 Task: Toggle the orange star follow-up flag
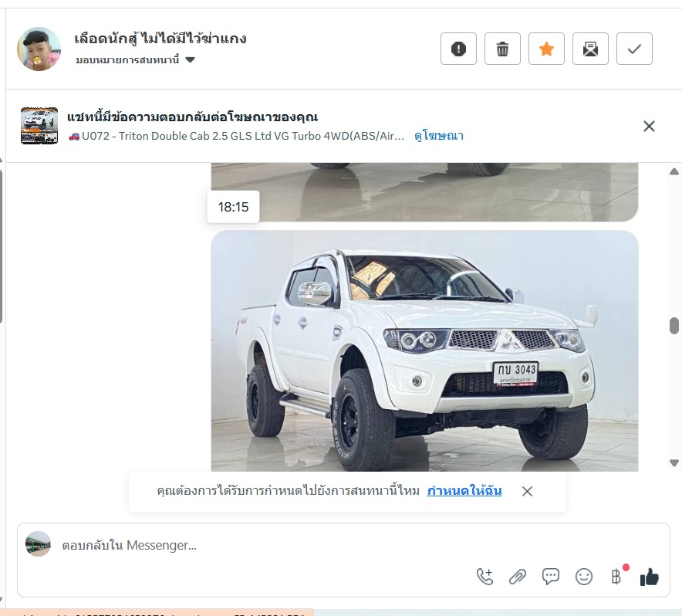(546, 49)
